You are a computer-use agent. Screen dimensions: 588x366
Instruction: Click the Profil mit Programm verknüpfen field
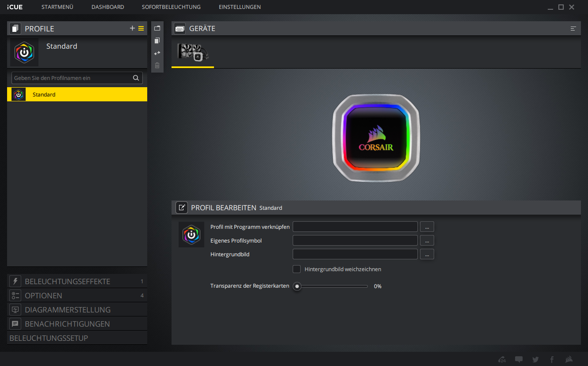coord(355,227)
